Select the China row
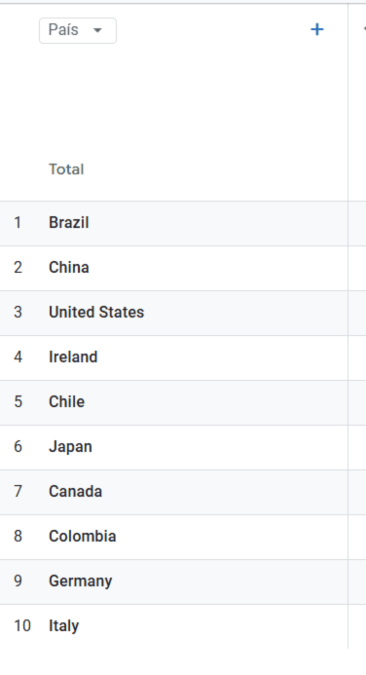The height and width of the screenshot is (675, 366). coord(174,268)
